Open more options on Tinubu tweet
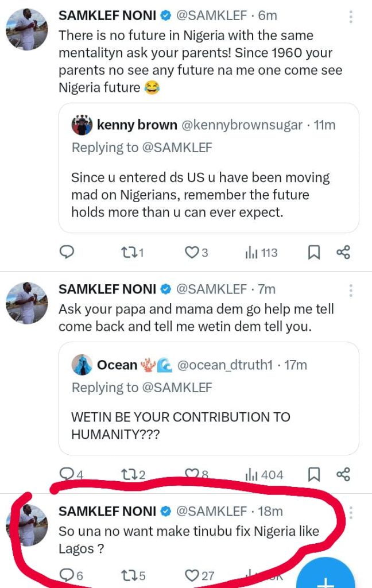The width and height of the screenshot is (372, 588). (x=351, y=512)
